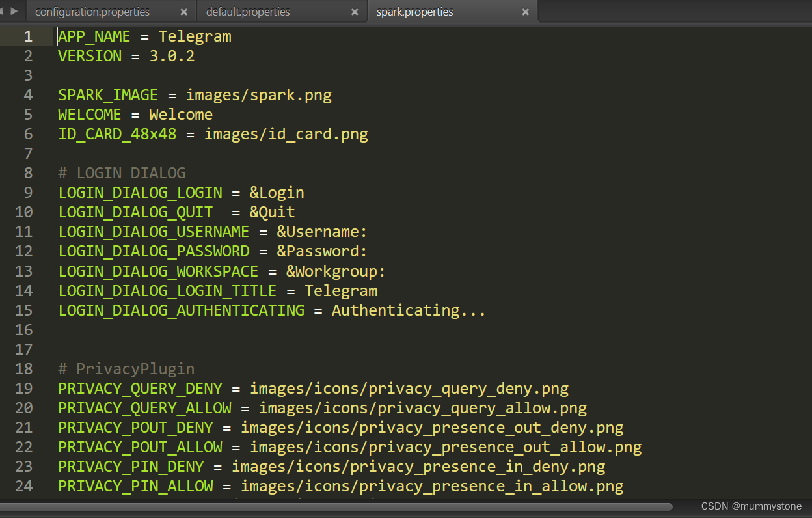The height and width of the screenshot is (518, 812).
Task: Click line number 8 in gutter
Action: (x=28, y=173)
